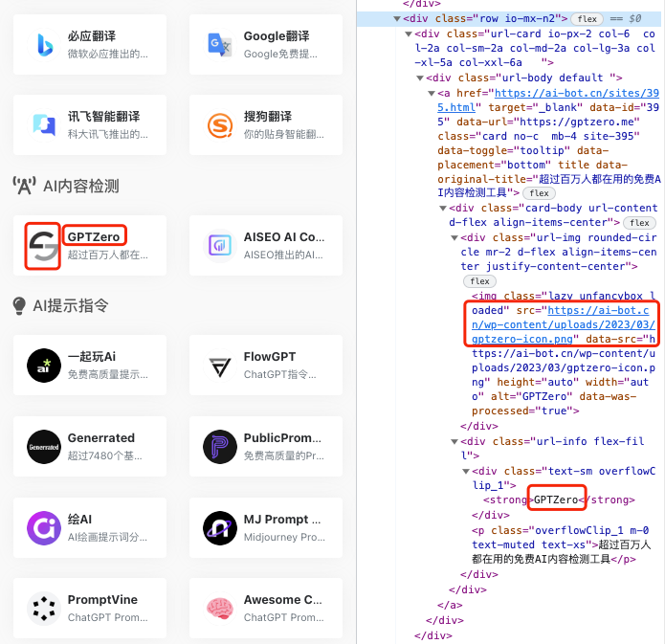Click the == $0 marker in DevTools
The width and height of the screenshot is (665, 644).
[626, 19]
